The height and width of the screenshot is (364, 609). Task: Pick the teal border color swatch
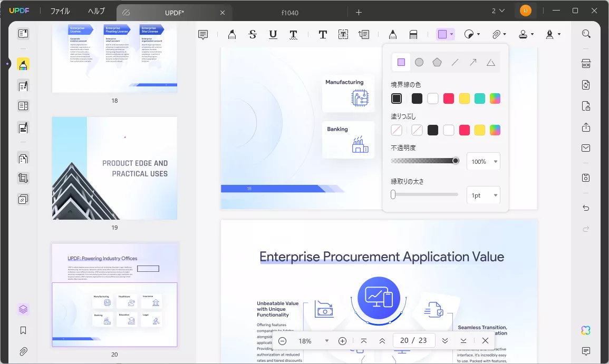point(480,99)
